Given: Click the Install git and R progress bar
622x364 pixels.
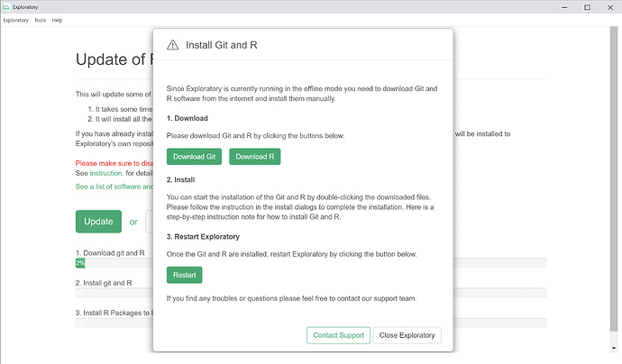Looking at the screenshot, I should (311, 293).
